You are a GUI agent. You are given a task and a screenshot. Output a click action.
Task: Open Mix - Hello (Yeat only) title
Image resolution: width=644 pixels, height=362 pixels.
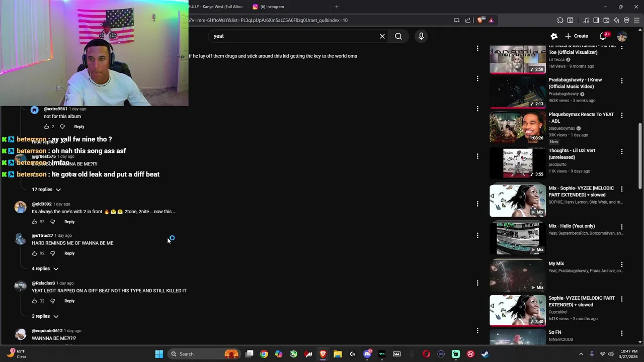[572, 226]
